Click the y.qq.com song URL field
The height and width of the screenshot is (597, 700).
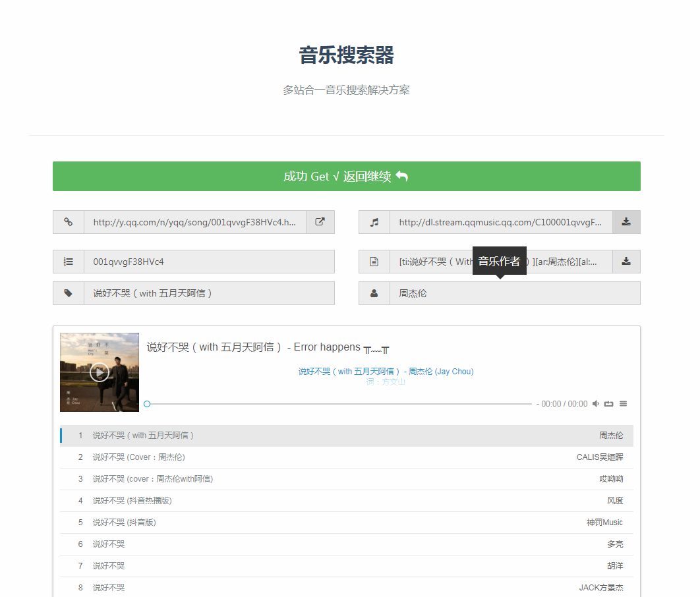coord(195,222)
